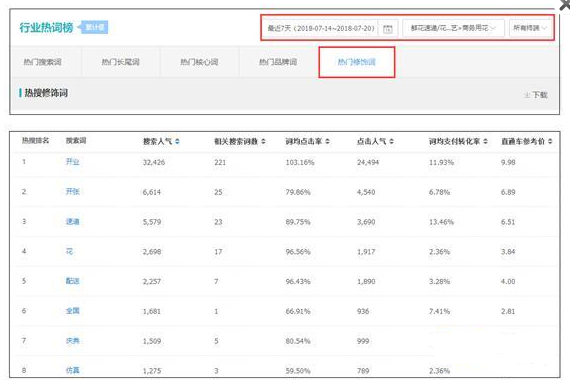This screenshot has width=570, height=386.
Task: Switch to the 热门长尾词 tab
Action: click(120, 62)
